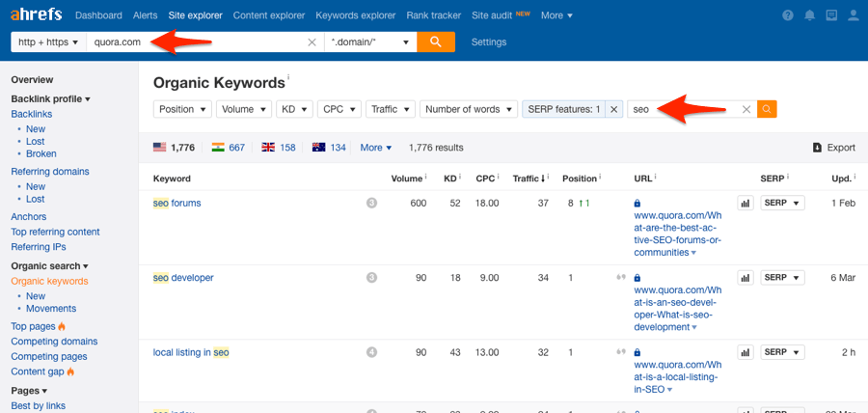Click the Export icon
This screenshot has height=413, width=868.
(x=817, y=148)
